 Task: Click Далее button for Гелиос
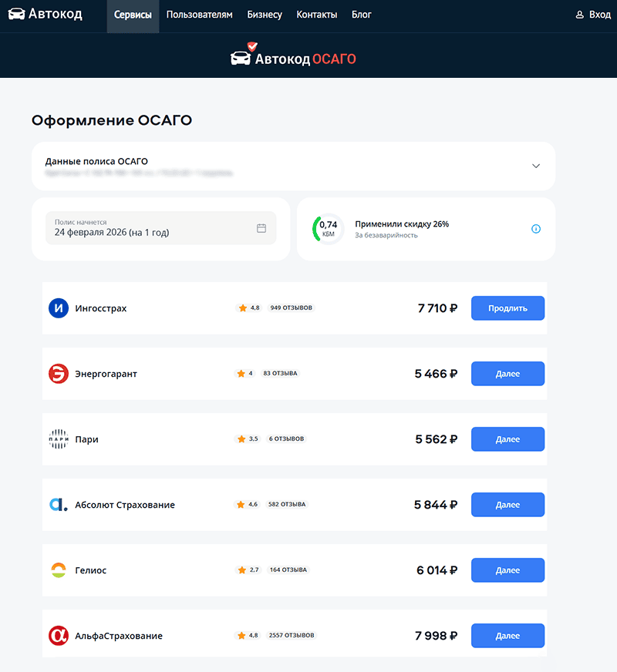[507, 570]
